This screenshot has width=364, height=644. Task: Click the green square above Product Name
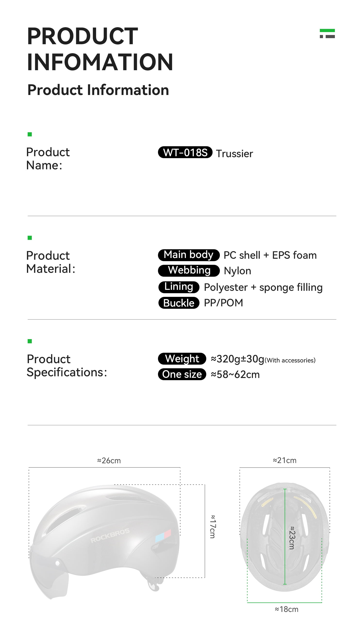click(30, 134)
